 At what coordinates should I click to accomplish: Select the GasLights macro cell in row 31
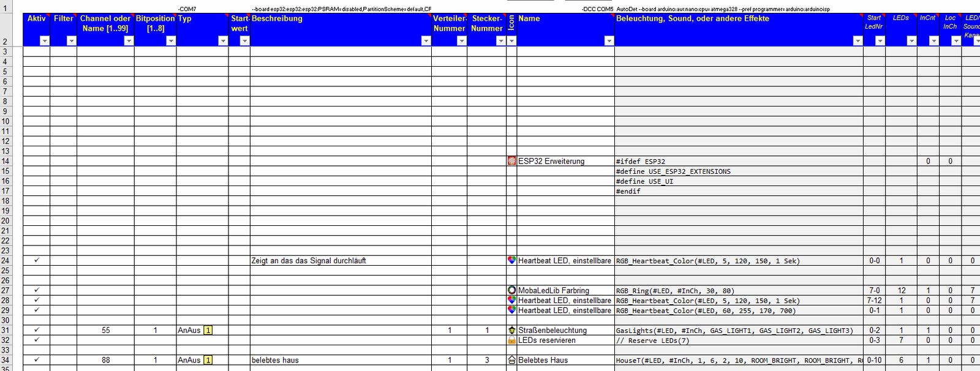[734, 331]
